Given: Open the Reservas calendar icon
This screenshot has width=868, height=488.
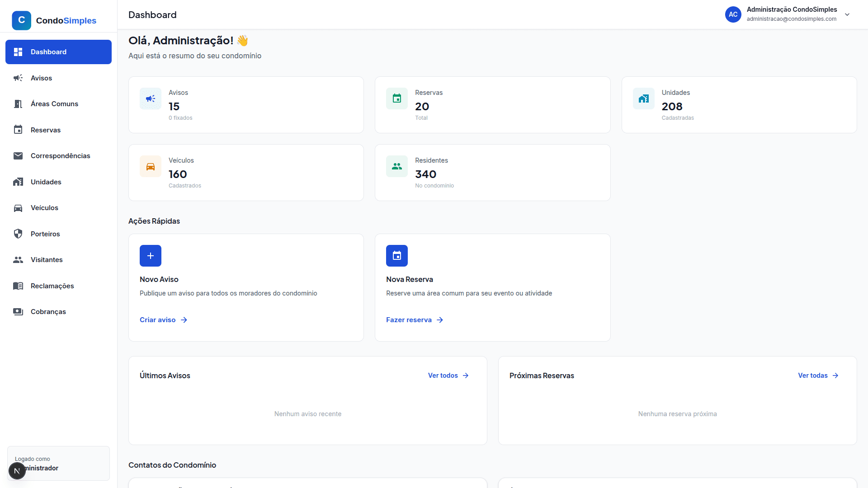Looking at the screenshot, I should [x=18, y=130].
